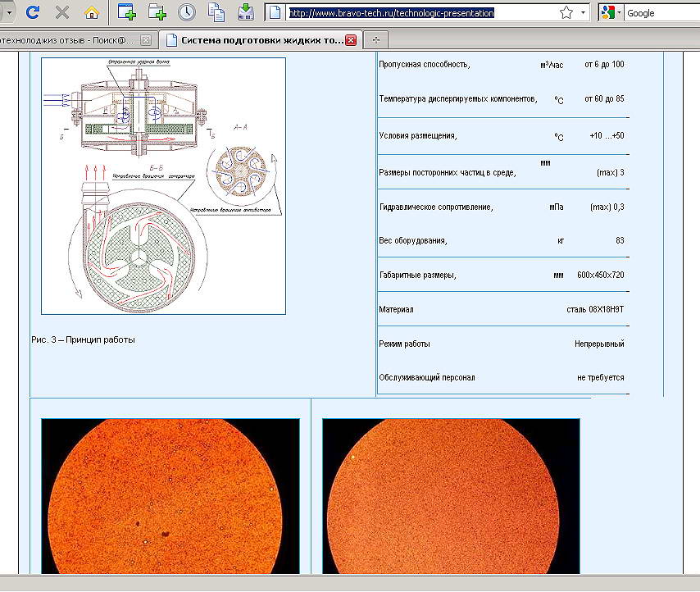Screen dimensions: 700x592
Task: Open the address bar history dropdown
Action: (x=583, y=12)
